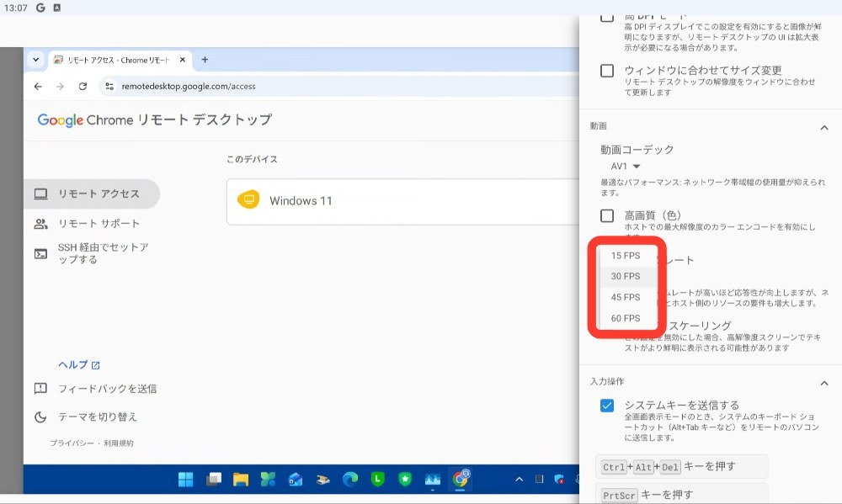Open the Windows Start menu
Screen dimensions: 842x504
coord(185,480)
